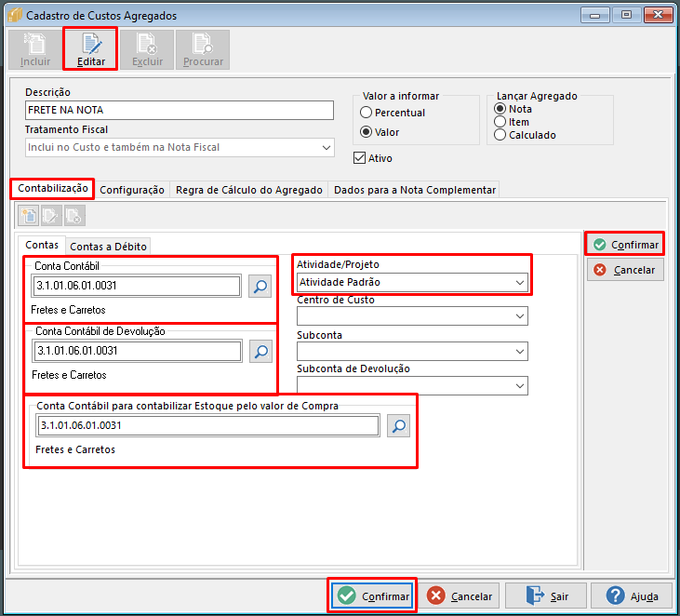This screenshot has width=680, height=616.
Task: Click the small delete-record icon in Contabilização toolbar
Action: coord(74,216)
